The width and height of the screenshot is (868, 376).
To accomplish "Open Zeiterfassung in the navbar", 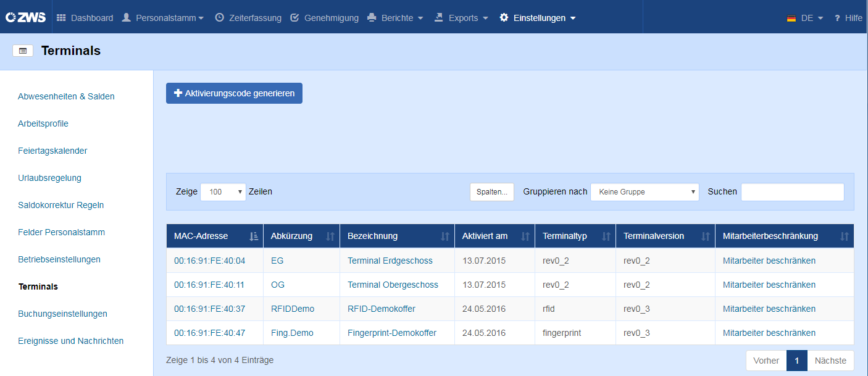I will click(x=248, y=18).
